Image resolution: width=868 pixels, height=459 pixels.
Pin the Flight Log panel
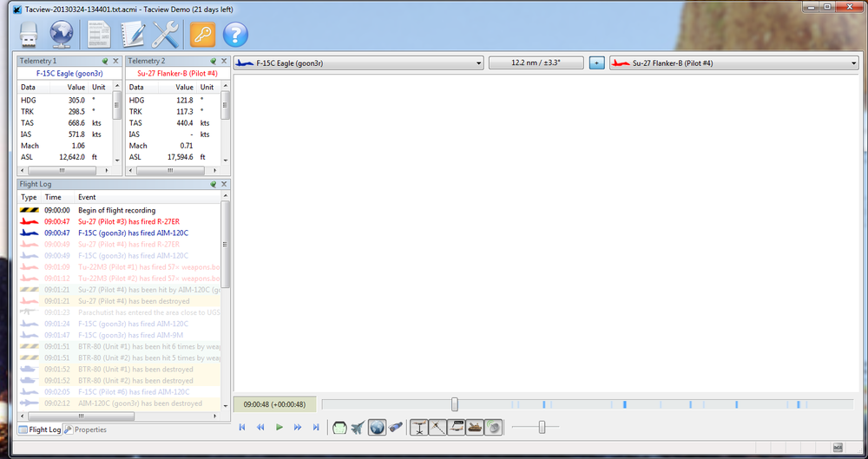click(x=214, y=184)
